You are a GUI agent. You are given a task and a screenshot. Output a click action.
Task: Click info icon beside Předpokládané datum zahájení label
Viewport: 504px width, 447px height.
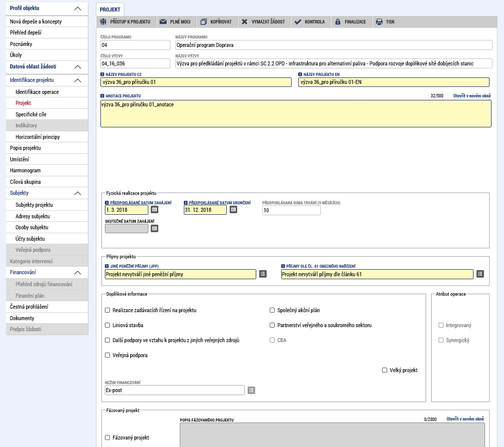pyautogui.click(x=107, y=203)
